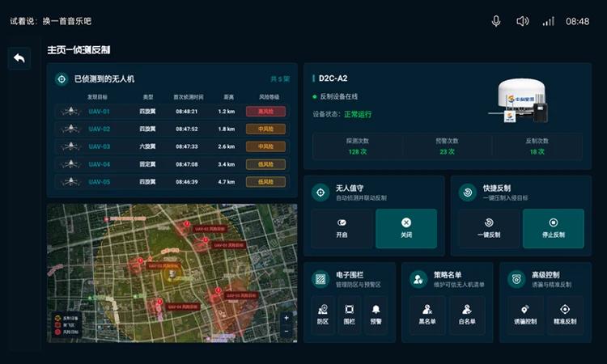Click the 低风险 badge for UAV-04
The image size is (607, 364).
tap(265, 164)
